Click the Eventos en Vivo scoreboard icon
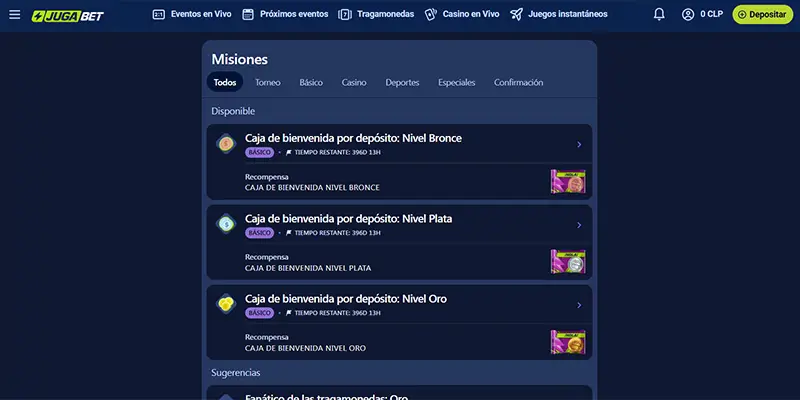 pos(159,14)
